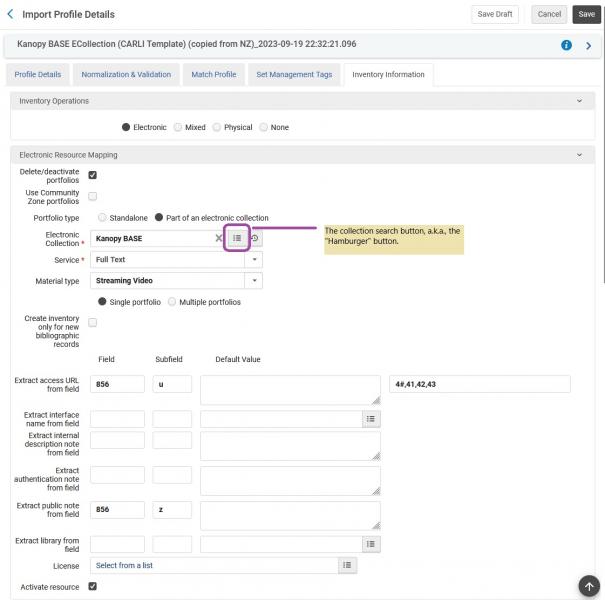Viewport: 605px width, 600px height.
Task: Open list picker for Extract library field
Action: point(371,544)
